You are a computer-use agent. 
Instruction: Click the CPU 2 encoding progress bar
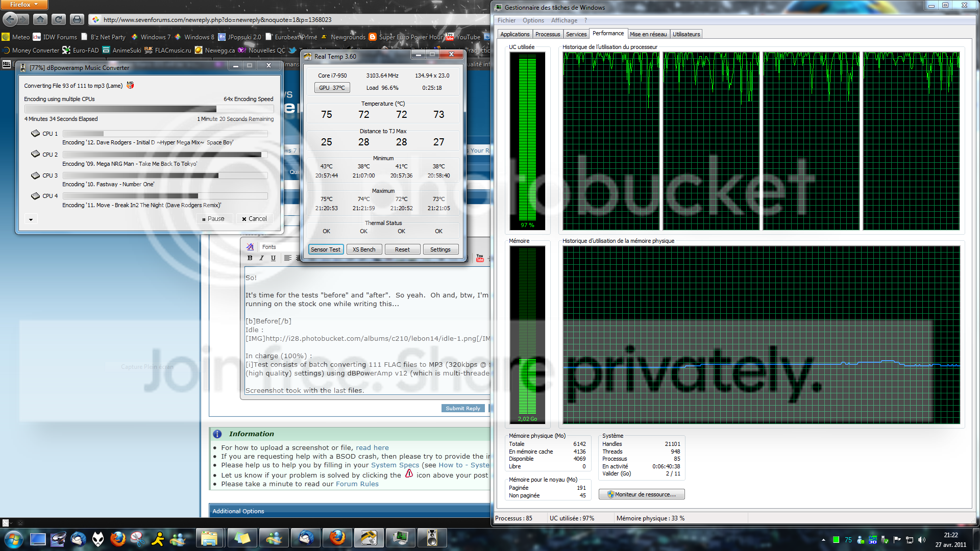pyautogui.click(x=165, y=155)
